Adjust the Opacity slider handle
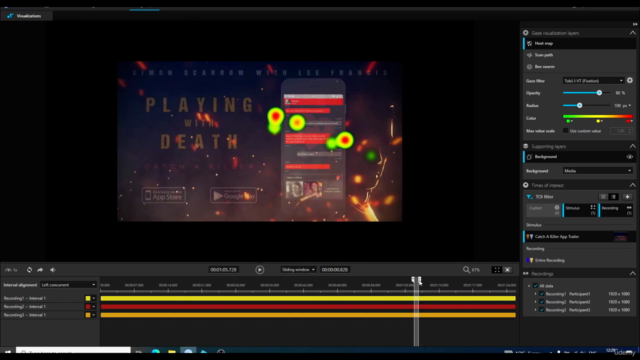The height and width of the screenshot is (360, 640). [599, 93]
